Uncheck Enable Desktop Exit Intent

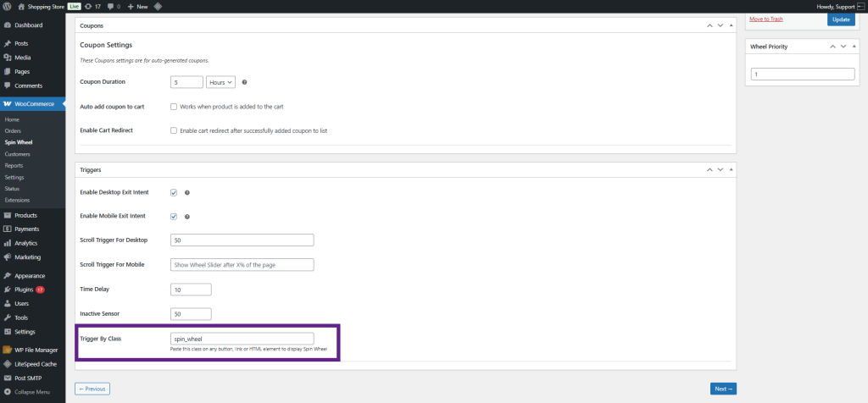click(174, 192)
